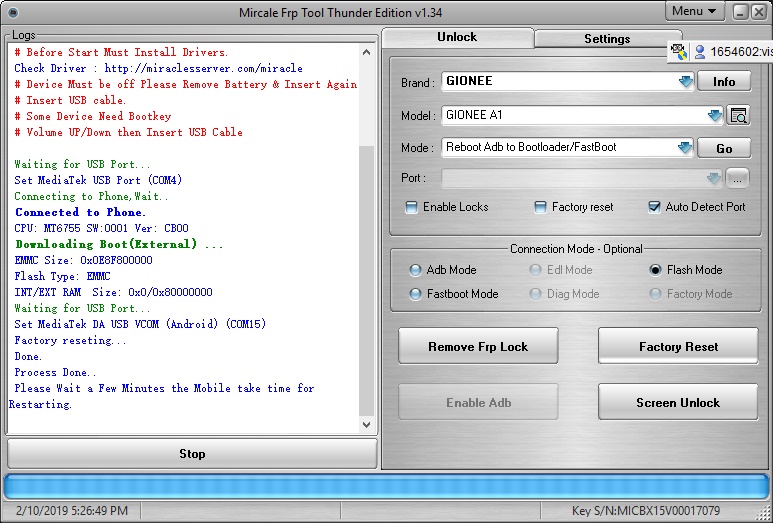Screen dimensions: 773x523
Task: Click the 'Flash Type: EMMC' log line
Action: [63, 276]
